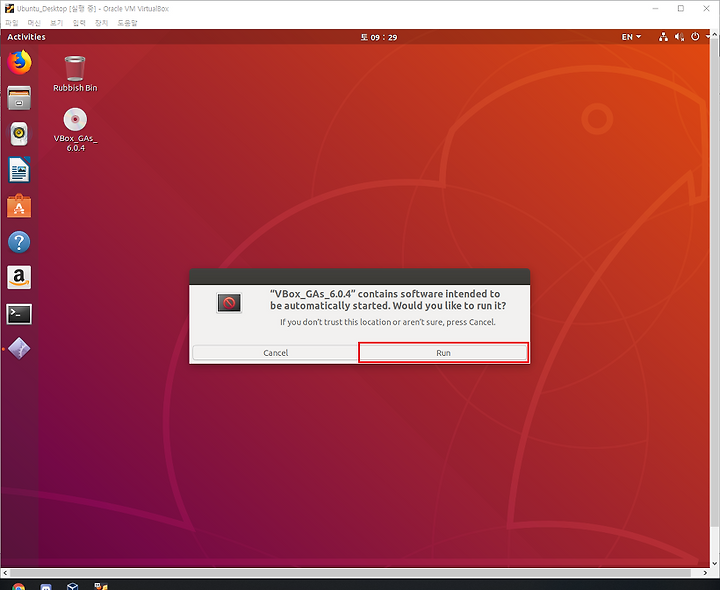Click the horizontal scrollbar thumb of VM window
Image resolution: width=720 pixels, height=590 pixels.
(351, 573)
